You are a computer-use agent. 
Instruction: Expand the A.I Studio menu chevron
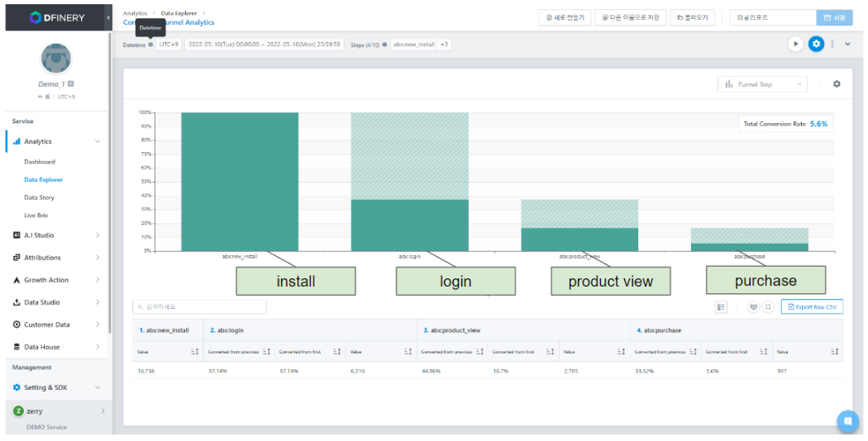pos(98,235)
